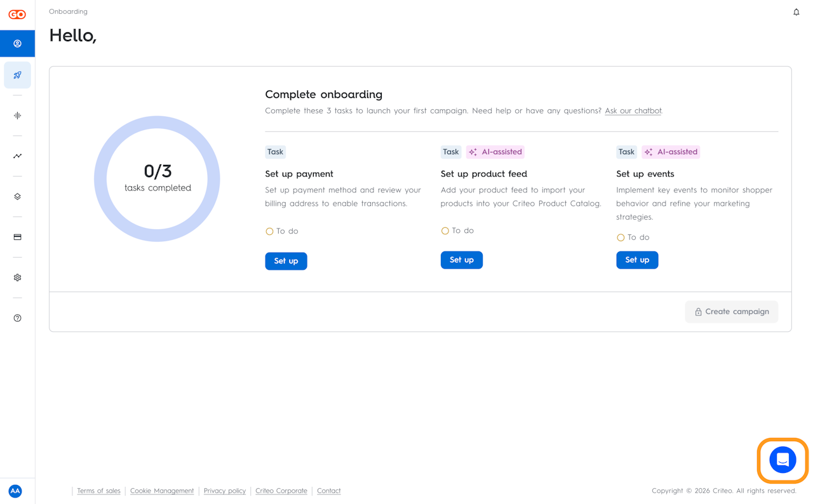Open the analytics line chart icon
Viewport: 813px width, 504px height.
(17, 156)
